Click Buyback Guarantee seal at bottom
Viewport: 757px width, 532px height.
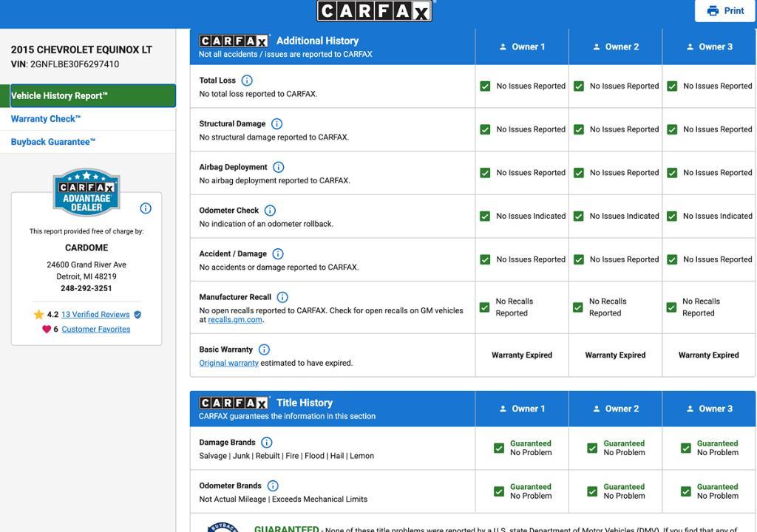tap(223, 527)
